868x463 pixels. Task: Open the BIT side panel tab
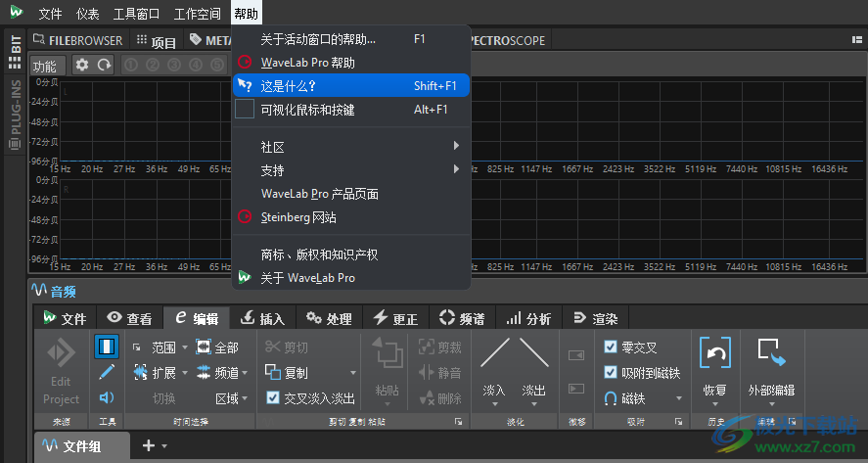[x=15, y=52]
